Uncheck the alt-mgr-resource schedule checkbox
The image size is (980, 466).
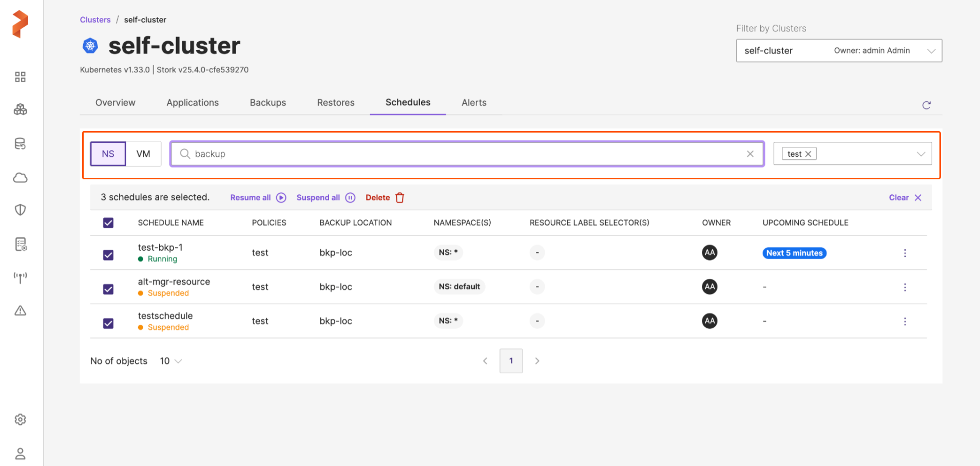[108, 289]
